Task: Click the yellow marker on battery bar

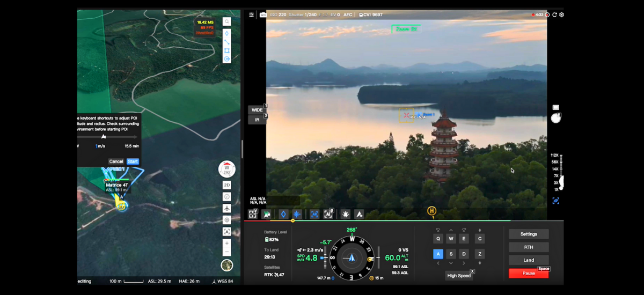Action: click(292, 220)
